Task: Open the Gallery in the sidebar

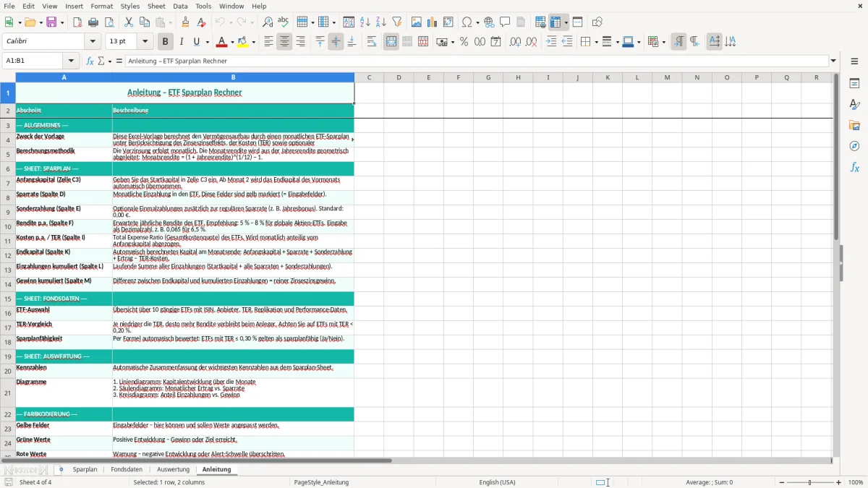Action: (x=854, y=125)
